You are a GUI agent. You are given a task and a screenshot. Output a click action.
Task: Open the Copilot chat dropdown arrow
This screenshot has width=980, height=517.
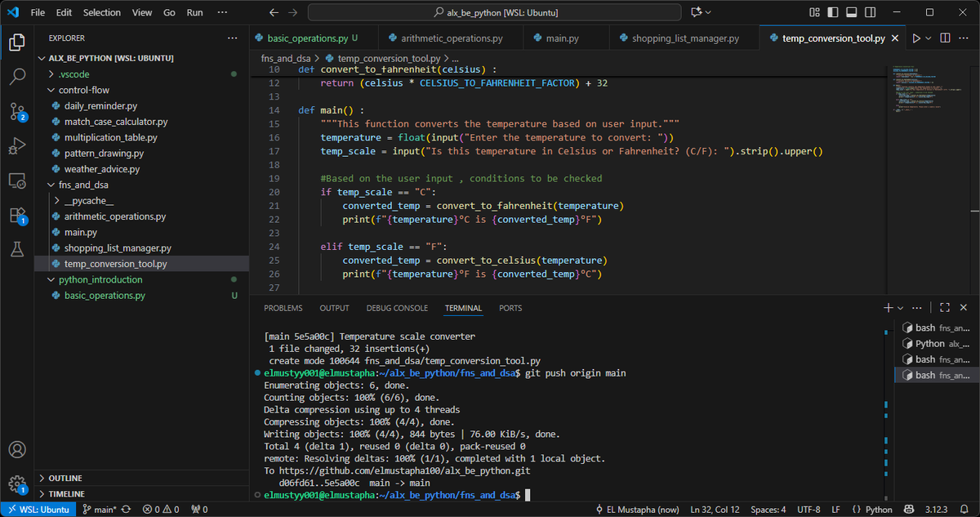[708, 12]
